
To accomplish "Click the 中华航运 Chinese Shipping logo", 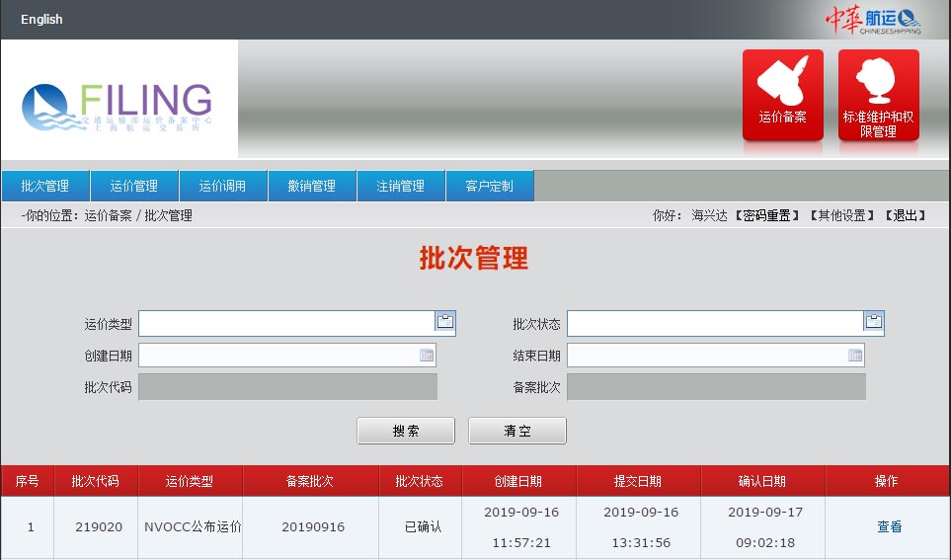I will coord(872,19).
